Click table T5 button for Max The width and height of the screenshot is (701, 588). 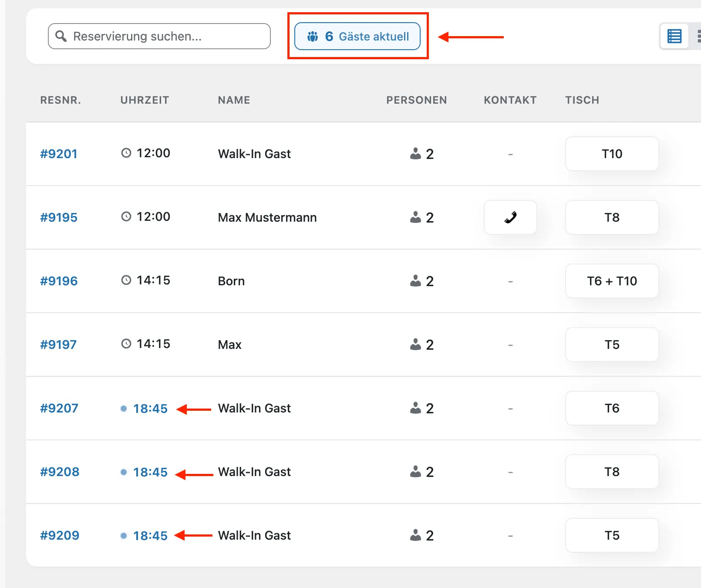[x=612, y=345]
